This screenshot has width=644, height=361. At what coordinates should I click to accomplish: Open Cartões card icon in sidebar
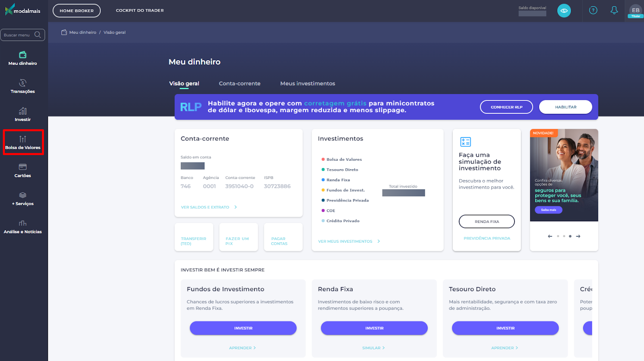click(23, 167)
